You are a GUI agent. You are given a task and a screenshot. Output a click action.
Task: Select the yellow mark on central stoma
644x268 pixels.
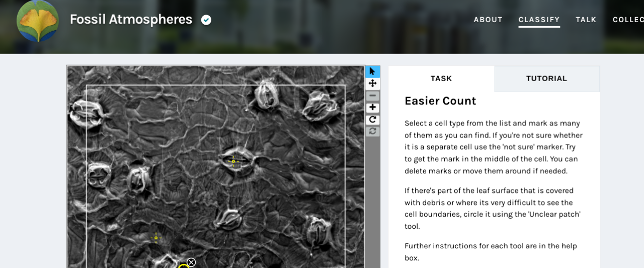coord(233,161)
